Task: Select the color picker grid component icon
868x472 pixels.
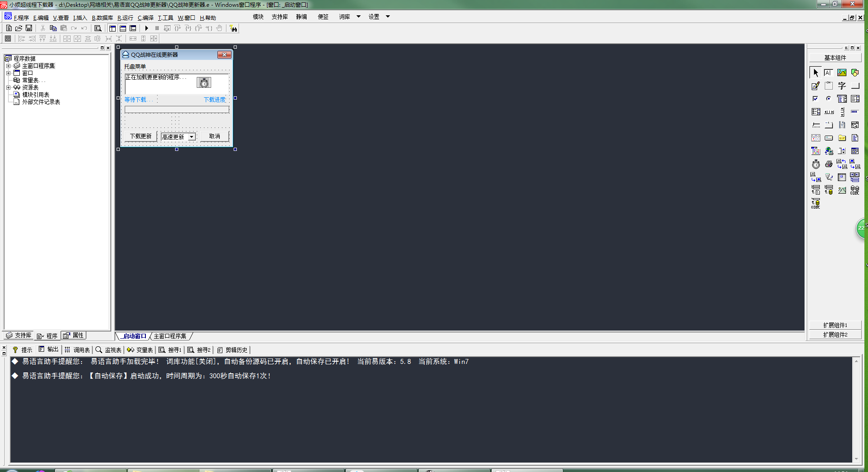Action: point(816,151)
